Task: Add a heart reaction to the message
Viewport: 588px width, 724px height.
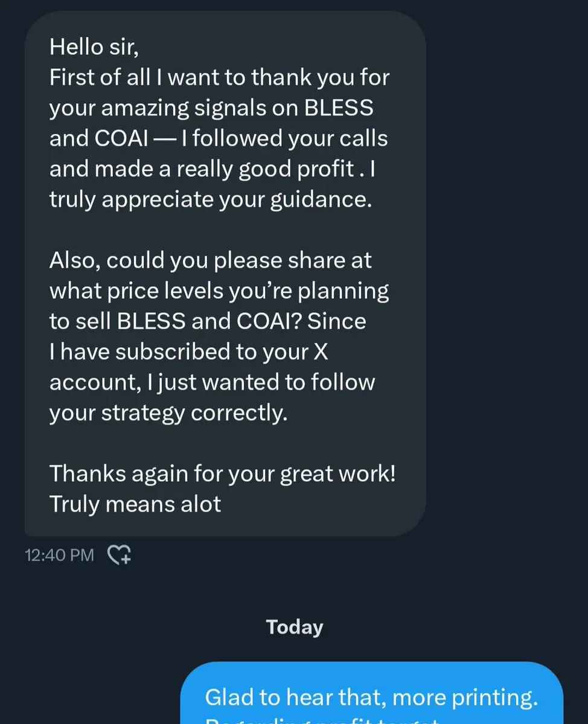Action: click(x=119, y=554)
